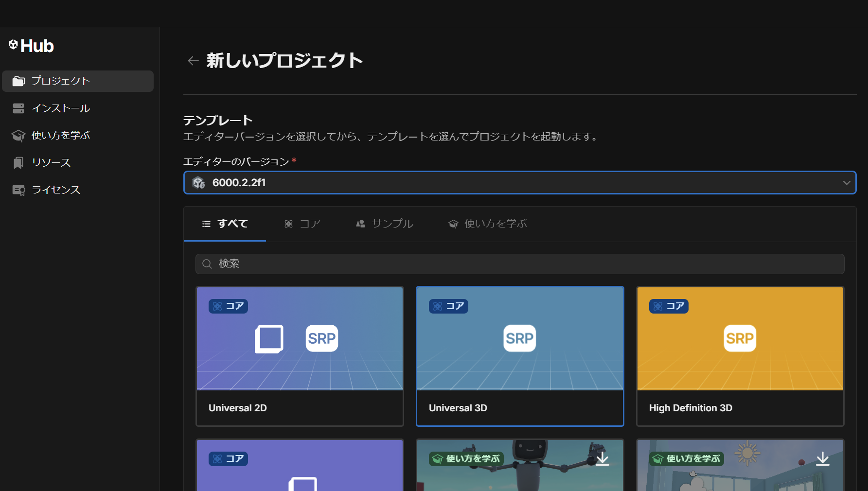Open インストール in the sidebar
The image size is (868, 491).
61,108
